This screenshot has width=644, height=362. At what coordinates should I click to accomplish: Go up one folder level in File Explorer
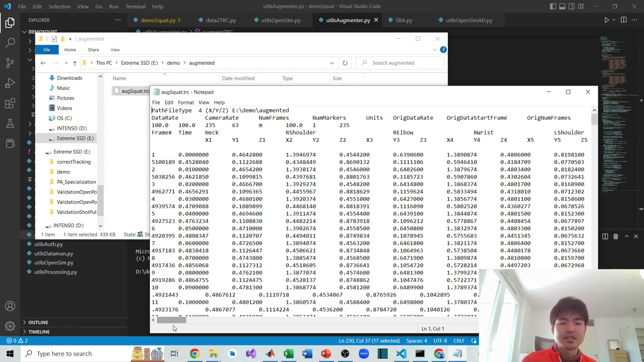pyautogui.click(x=74, y=63)
